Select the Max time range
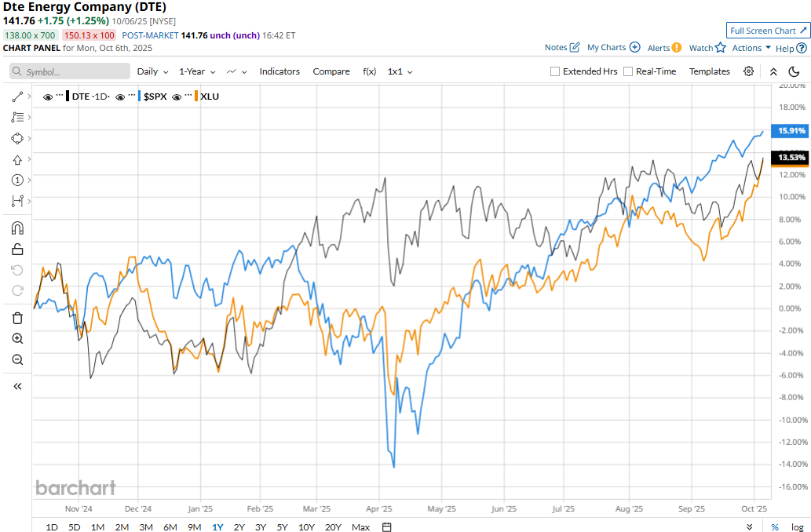Viewport: 811px width, 532px height. (x=360, y=527)
